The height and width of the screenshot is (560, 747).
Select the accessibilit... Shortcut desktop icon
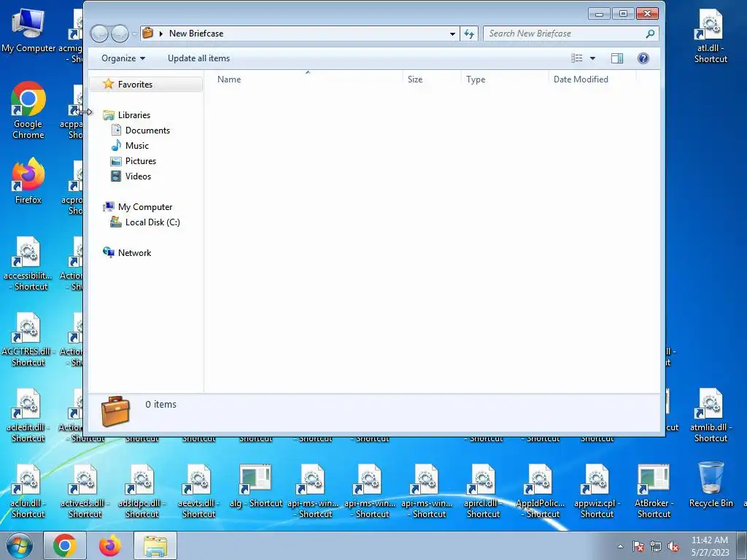click(x=28, y=263)
